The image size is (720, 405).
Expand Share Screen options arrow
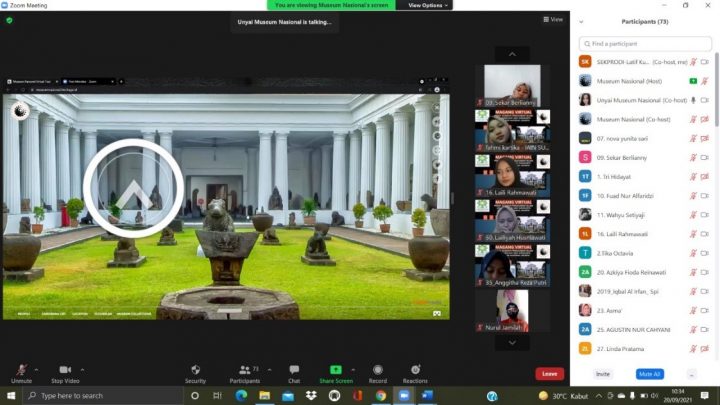coord(353,369)
